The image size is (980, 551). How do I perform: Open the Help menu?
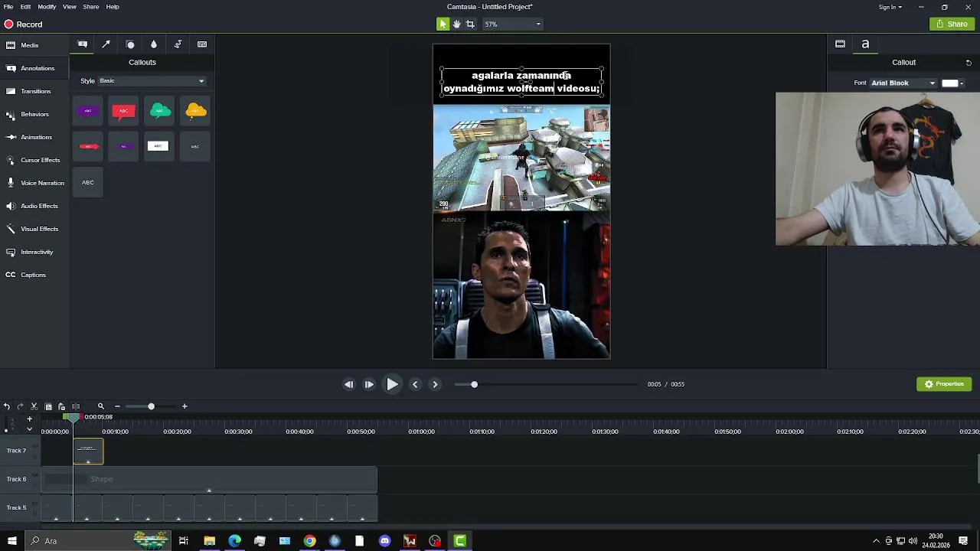(x=113, y=7)
